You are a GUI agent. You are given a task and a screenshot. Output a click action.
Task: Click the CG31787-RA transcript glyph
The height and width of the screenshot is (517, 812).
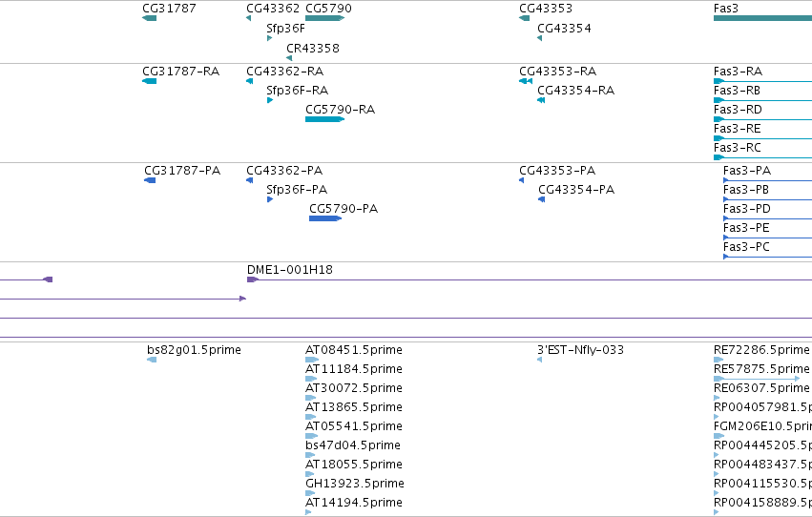149,81
